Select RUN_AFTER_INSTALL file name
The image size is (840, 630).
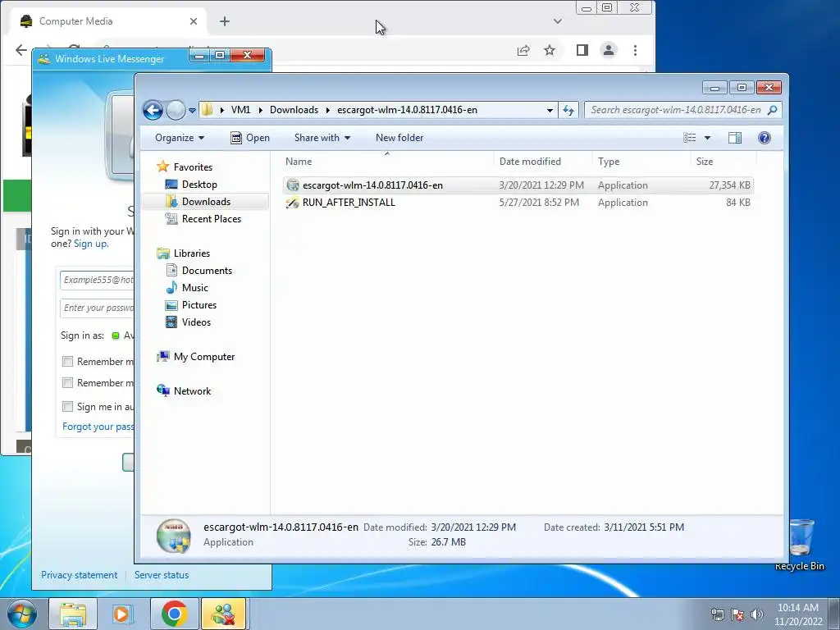(349, 203)
